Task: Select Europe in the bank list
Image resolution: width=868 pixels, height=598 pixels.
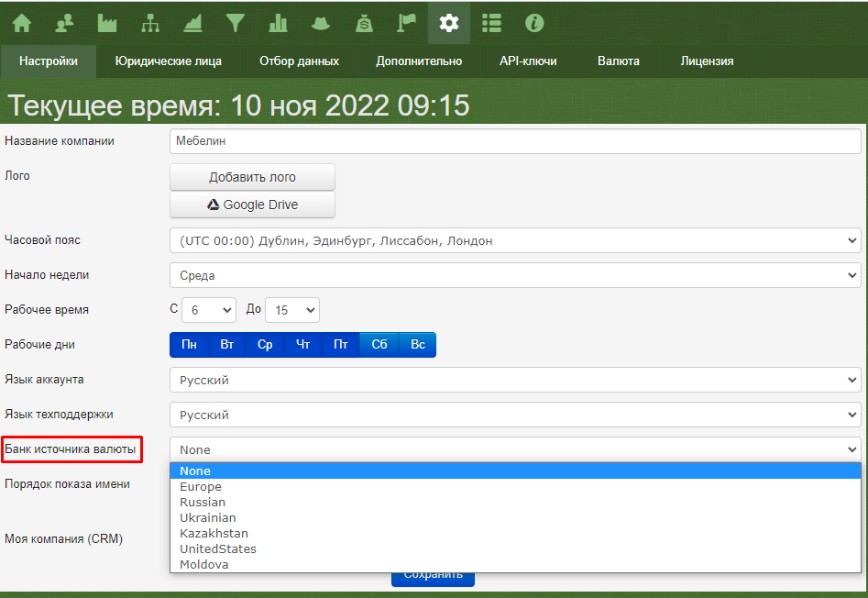Action: tap(515, 487)
